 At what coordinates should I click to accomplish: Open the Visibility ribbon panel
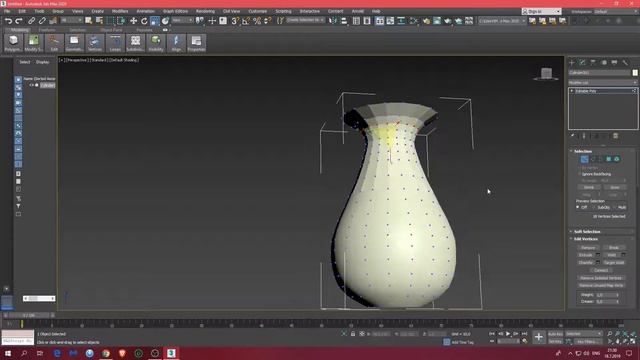(x=156, y=43)
